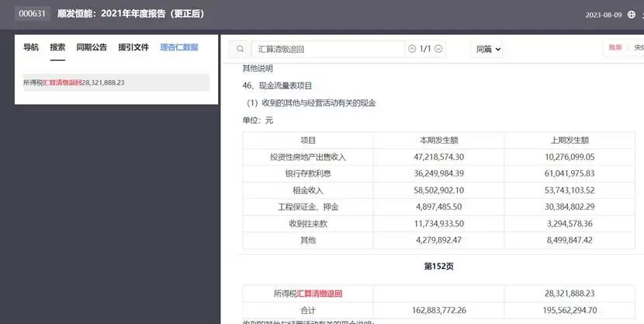Click the 上期发生额 column header
644x324 pixels.
point(570,140)
